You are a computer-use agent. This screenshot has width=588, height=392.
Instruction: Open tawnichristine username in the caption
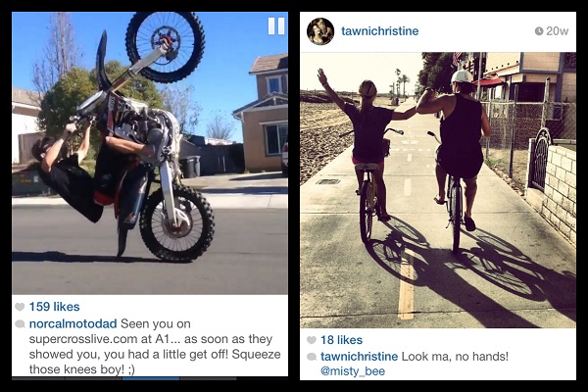[x=360, y=356]
